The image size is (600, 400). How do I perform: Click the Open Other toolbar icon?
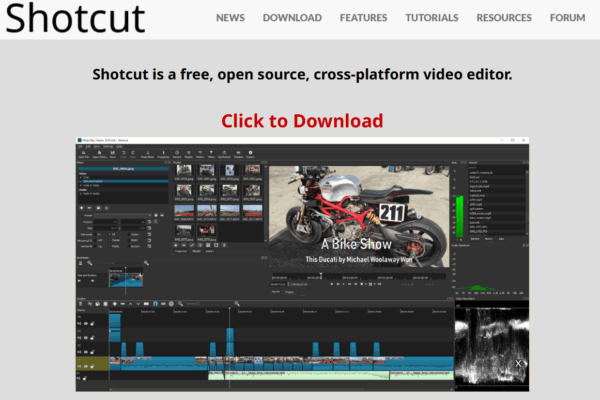coord(99,154)
